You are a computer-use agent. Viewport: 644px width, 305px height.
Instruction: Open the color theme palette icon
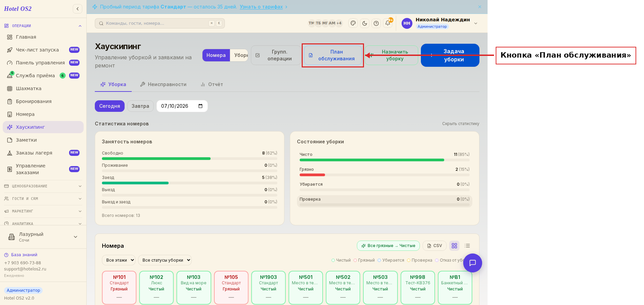pos(353,23)
